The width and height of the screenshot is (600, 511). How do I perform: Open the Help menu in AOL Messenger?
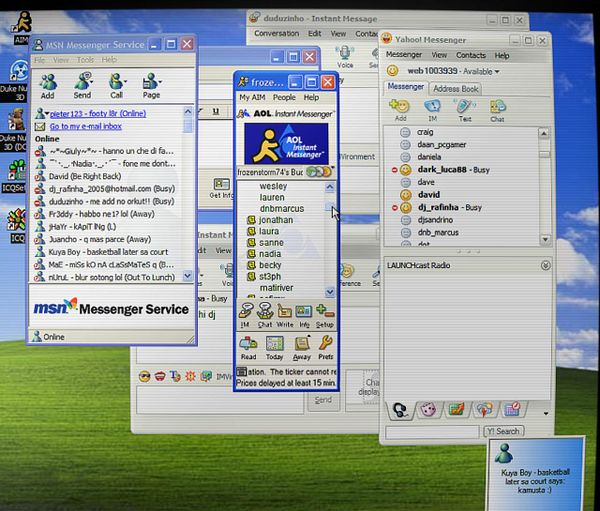pyautogui.click(x=311, y=97)
